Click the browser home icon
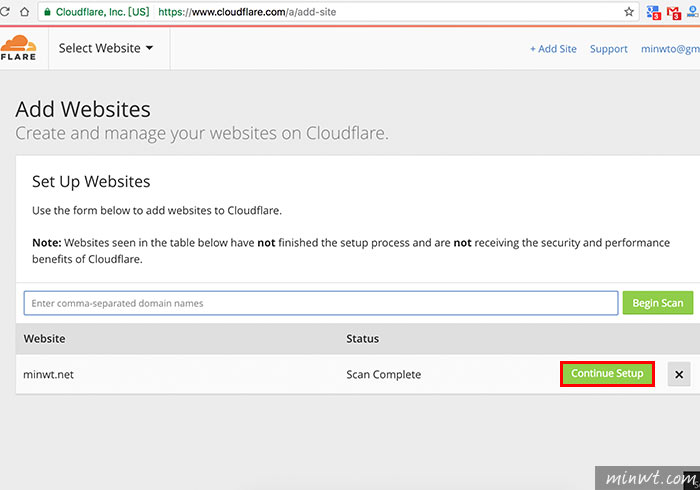The image size is (700, 490). (25, 12)
